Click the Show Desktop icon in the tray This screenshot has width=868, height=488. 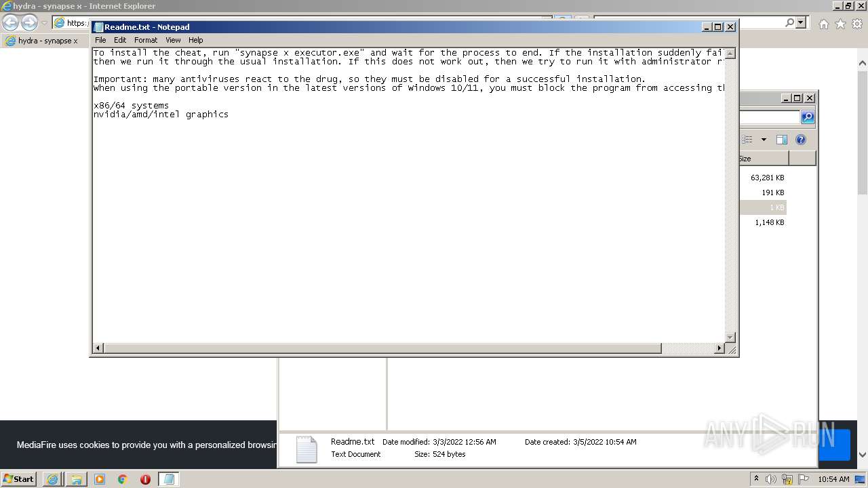(x=861, y=479)
